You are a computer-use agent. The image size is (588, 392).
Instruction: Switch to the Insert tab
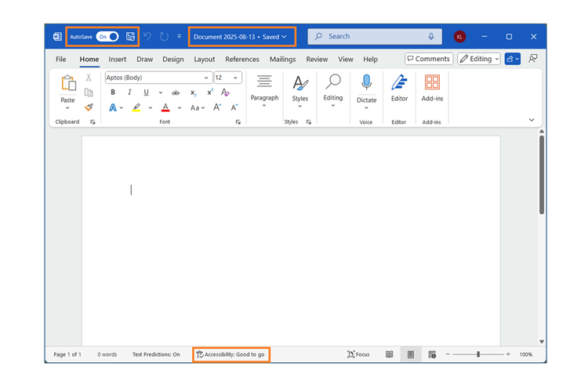[x=118, y=60]
